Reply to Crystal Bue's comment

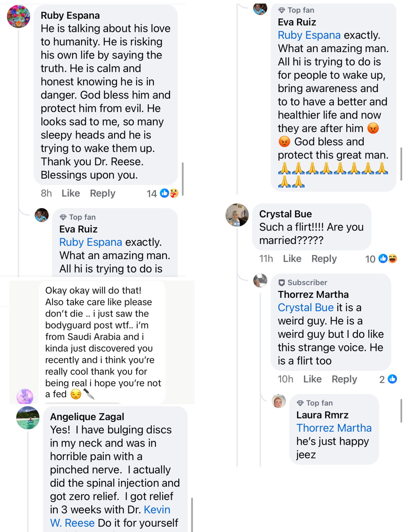[324, 259]
